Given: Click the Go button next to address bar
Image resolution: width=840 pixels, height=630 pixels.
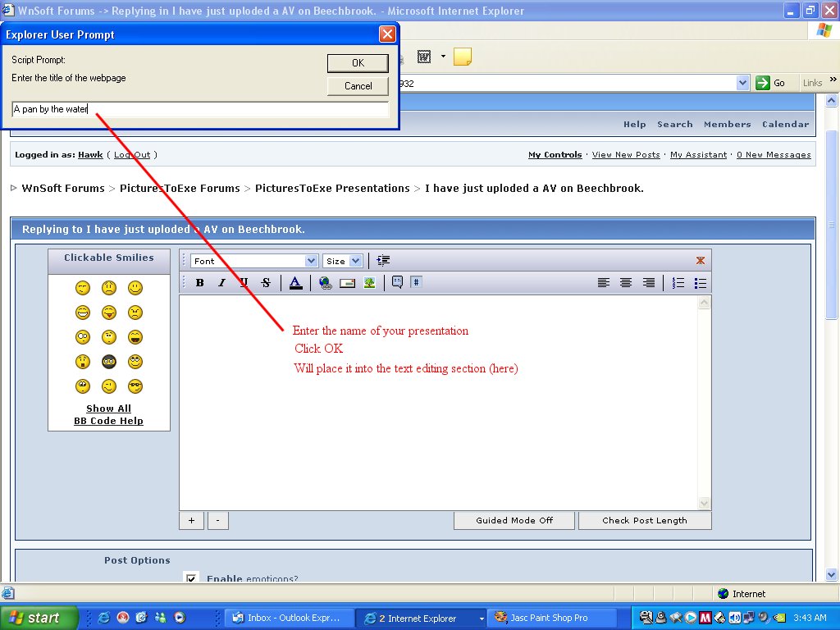Looking at the screenshot, I should [770, 83].
